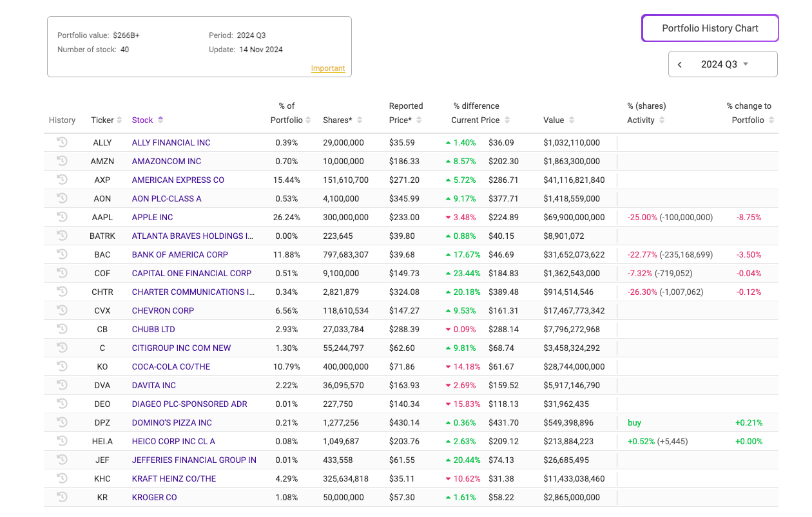Image resolution: width=812 pixels, height=517 pixels.
Task: Open the 2024 Q3 period dropdown
Action: coord(725,64)
